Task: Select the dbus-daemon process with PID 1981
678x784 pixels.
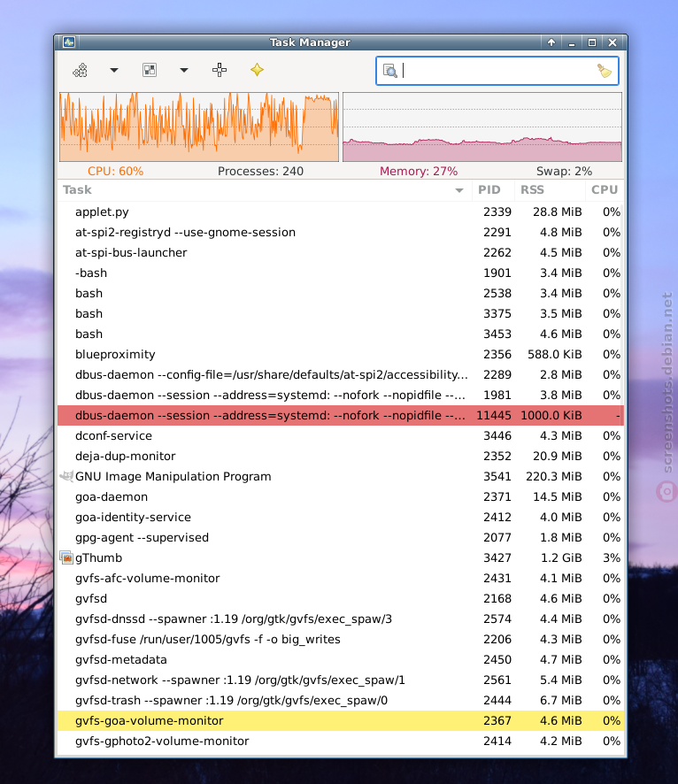Action: [x=341, y=395]
